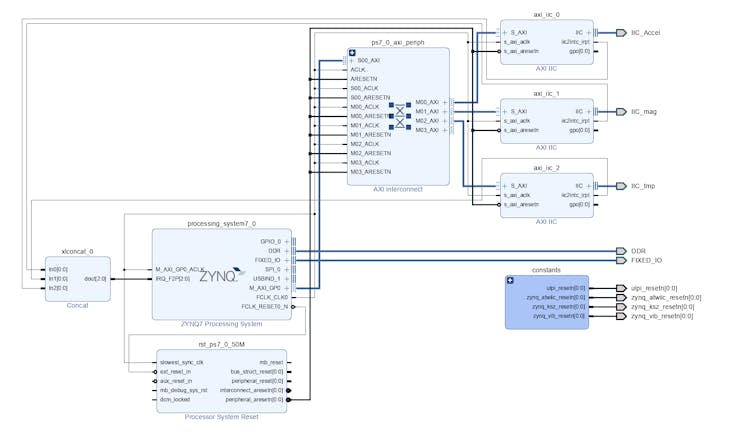Expand GPIO_0 interface on processing system
Image resolution: width=740 pixels, height=434 pixels.
(289, 241)
